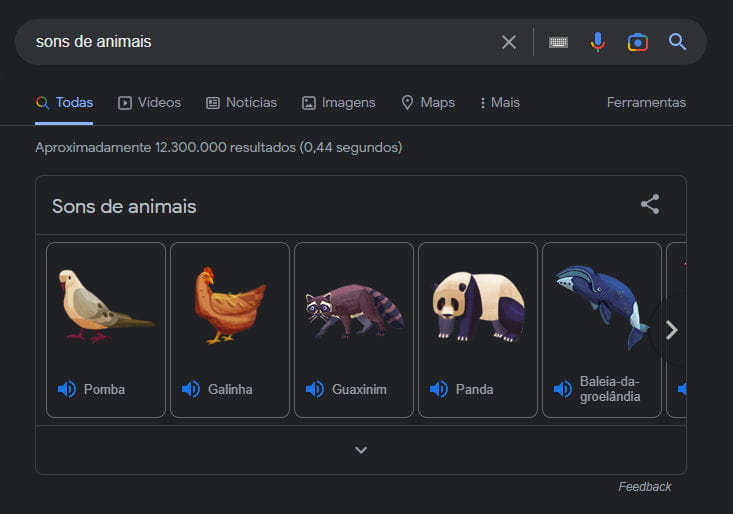The width and height of the screenshot is (733, 514).
Task: Click the search text field
Action: click(x=262, y=42)
